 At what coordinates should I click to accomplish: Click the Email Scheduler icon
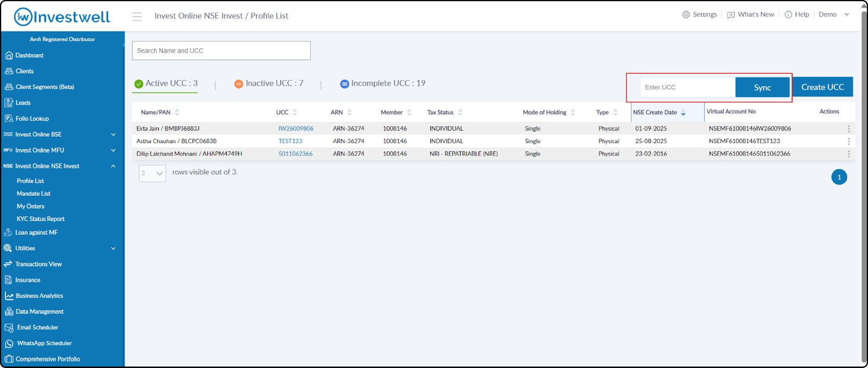click(9, 327)
